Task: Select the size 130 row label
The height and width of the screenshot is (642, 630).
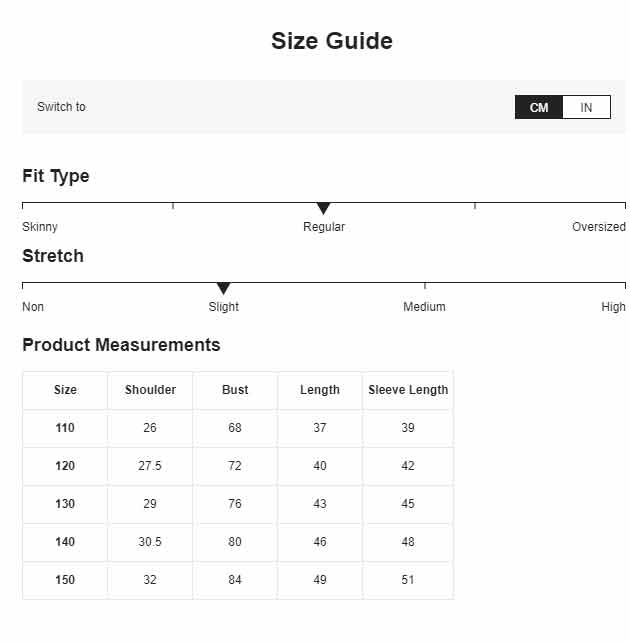Action: 65,504
